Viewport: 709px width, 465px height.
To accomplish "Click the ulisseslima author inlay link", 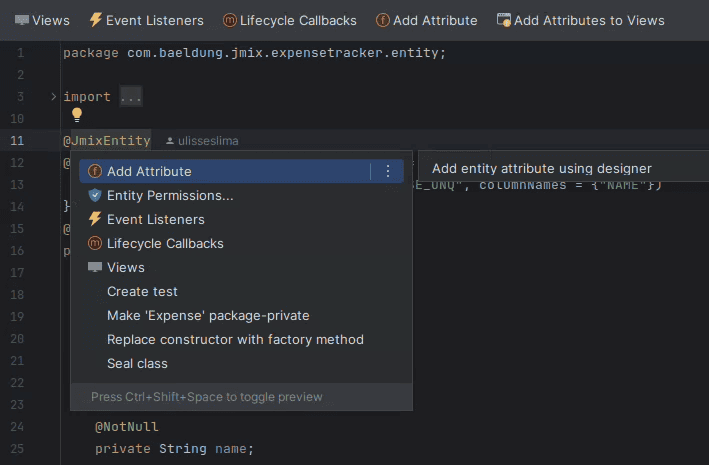I will click(208, 141).
